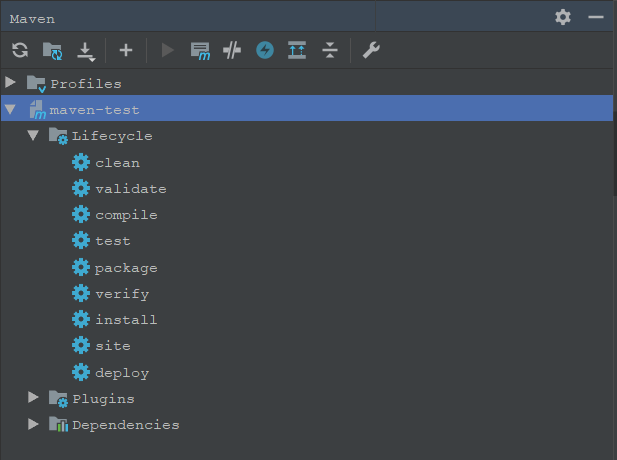
Task: Click the Download Sources icon
Action: [85, 50]
